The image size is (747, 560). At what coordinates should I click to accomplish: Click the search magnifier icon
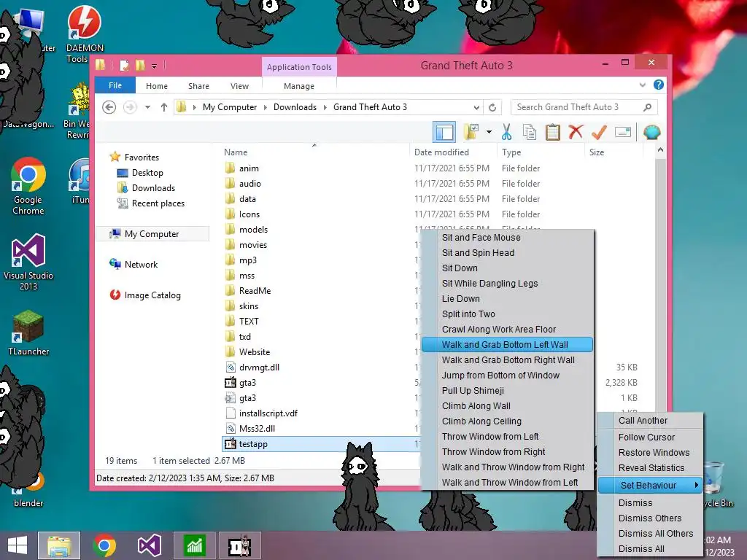pos(647,107)
